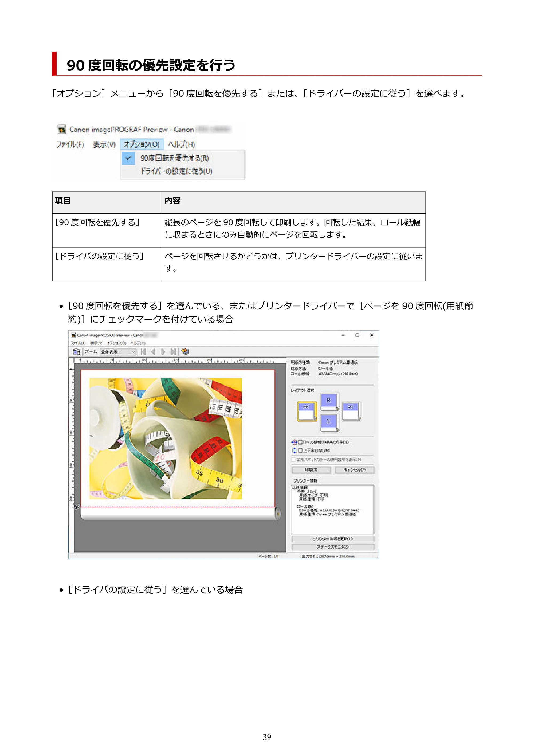Open ファイル menu in the preview window

pyautogui.click(x=78, y=343)
